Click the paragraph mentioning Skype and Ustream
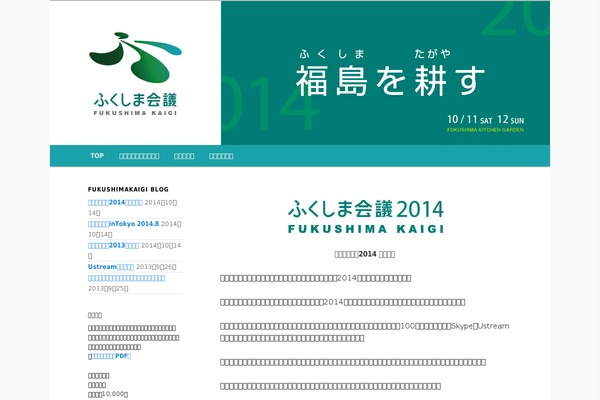 (365, 332)
